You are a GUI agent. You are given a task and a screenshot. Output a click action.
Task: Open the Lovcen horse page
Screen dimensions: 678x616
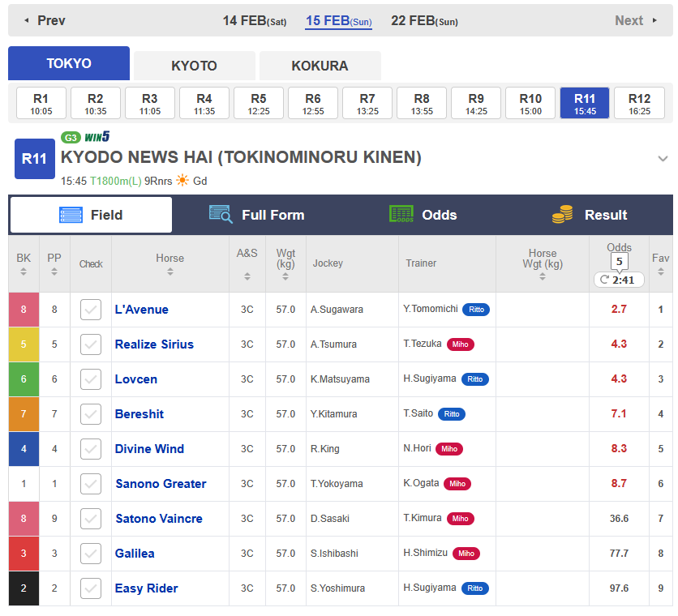(x=135, y=379)
